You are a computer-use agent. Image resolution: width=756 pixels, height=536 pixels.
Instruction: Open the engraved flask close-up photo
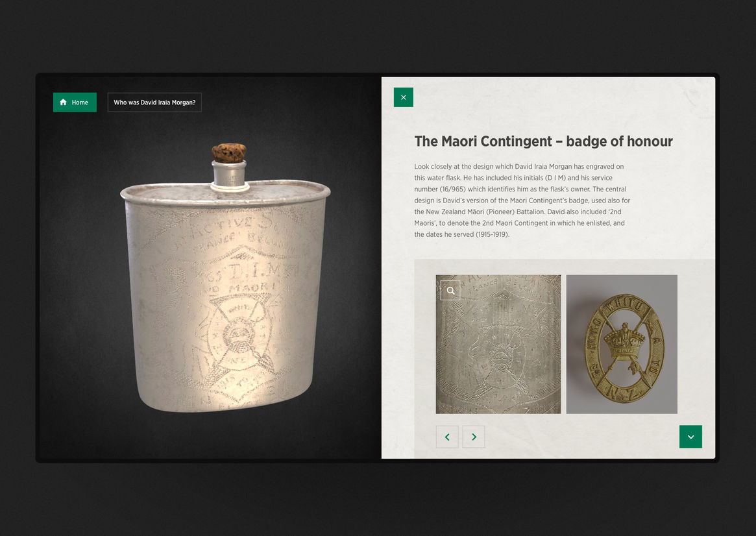(498, 344)
